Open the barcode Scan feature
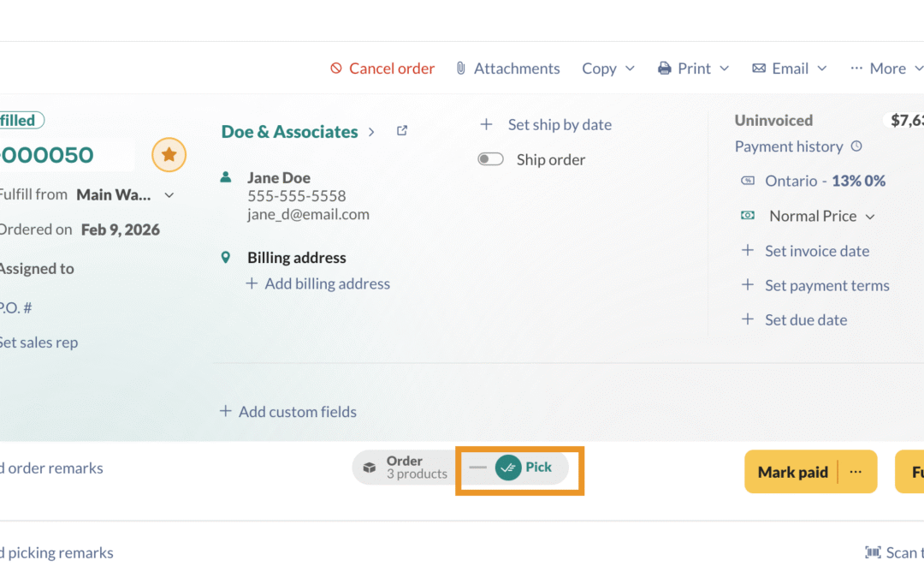 point(874,552)
